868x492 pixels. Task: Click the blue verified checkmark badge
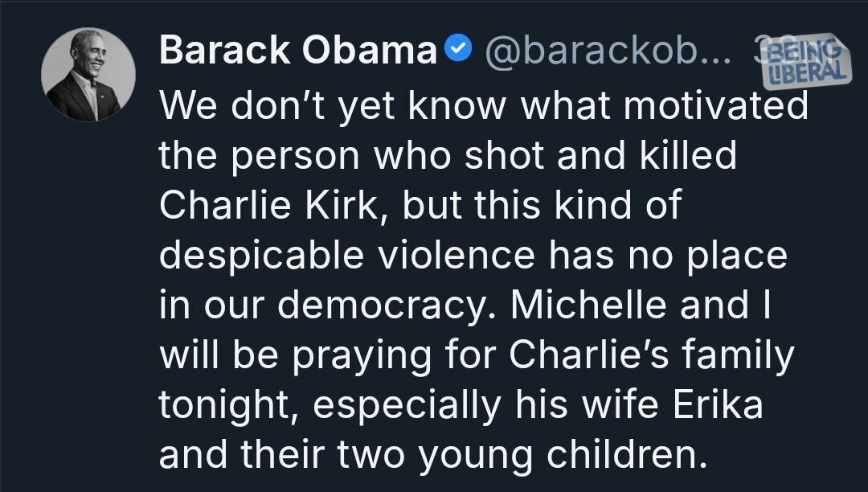pos(455,48)
